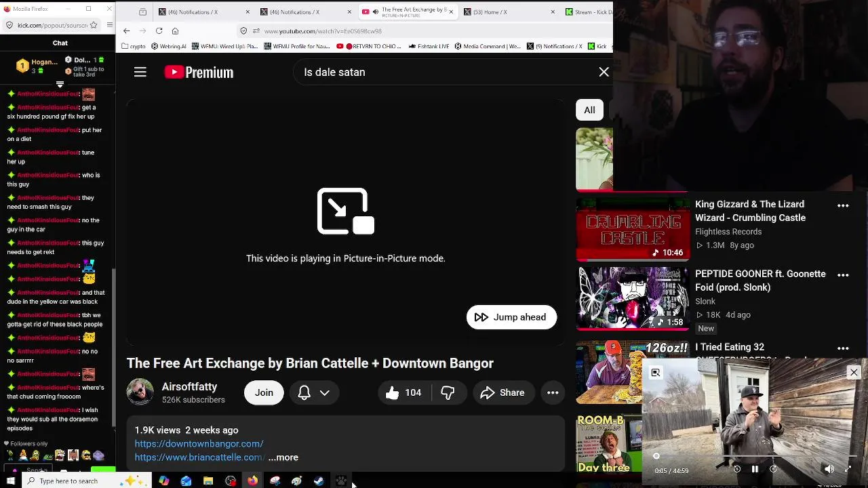
Task: Mute the picture-in-picture video audio
Action: 829,469
